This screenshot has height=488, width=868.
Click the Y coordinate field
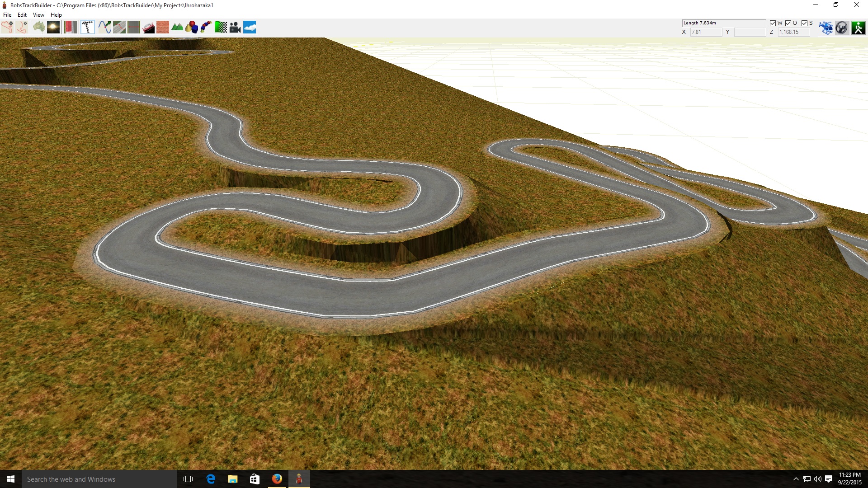point(750,32)
